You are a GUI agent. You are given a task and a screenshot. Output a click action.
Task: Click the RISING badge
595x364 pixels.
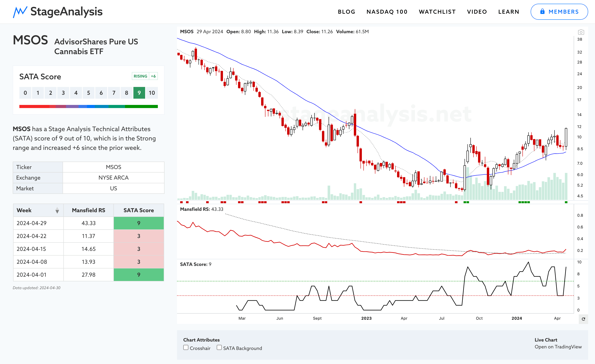point(140,76)
